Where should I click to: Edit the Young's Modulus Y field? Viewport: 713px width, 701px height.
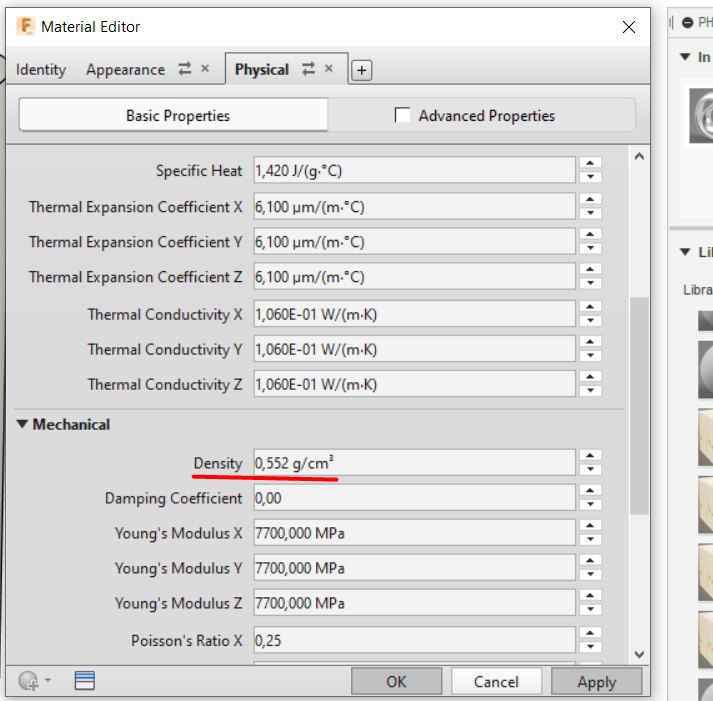point(414,568)
